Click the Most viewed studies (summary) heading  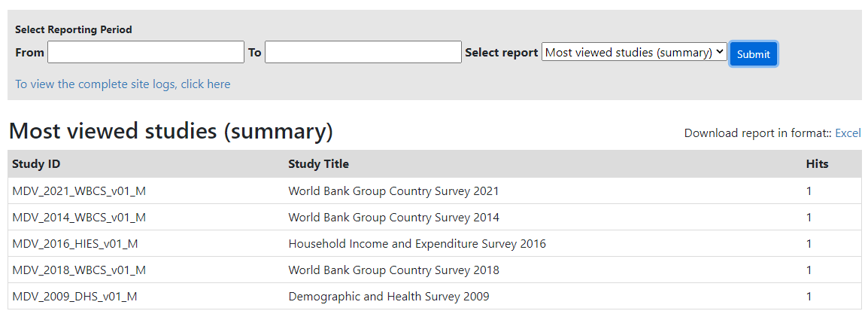pyautogui.click(x=171, y=131)
